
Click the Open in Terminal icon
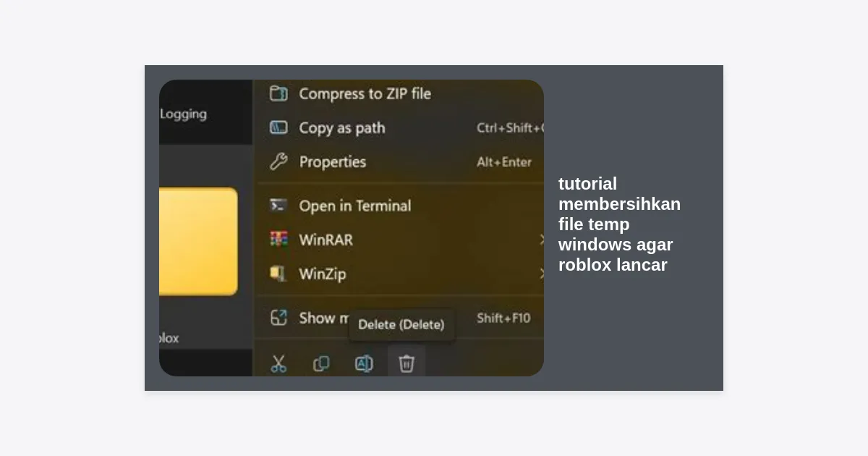278,206
